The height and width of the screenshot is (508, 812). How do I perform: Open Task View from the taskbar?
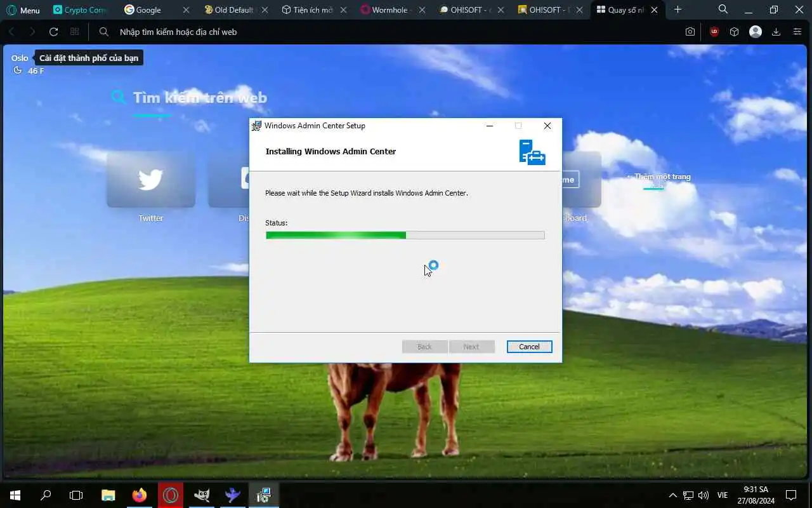click(x=76, y=495)
